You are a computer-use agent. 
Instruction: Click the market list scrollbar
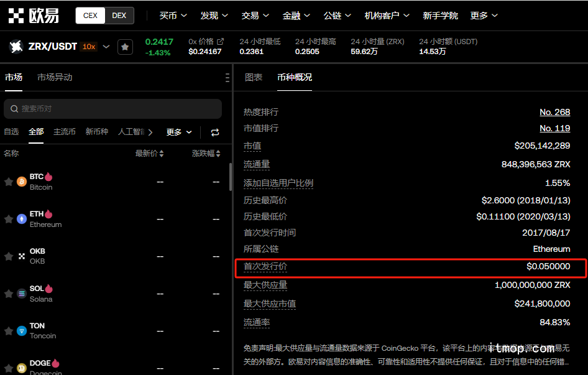pos(230,177)
